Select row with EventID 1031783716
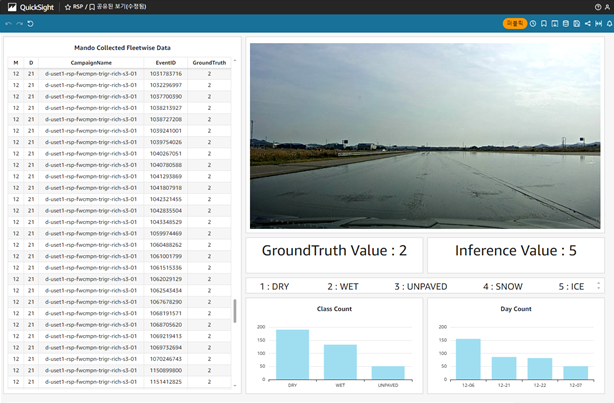This screenshot has width=614, height=403. [x=165, y=74]
